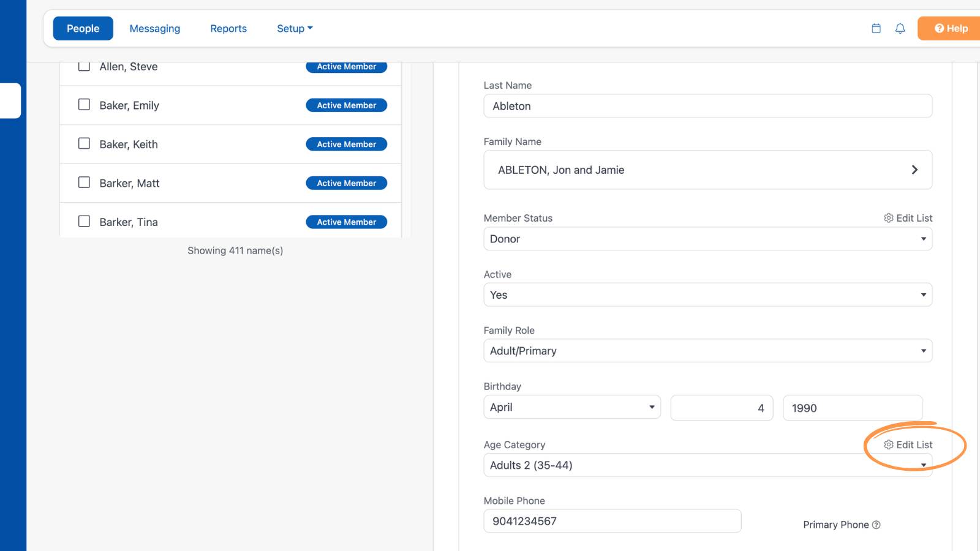Click the Primary Phone label

[x=835, y=525]
